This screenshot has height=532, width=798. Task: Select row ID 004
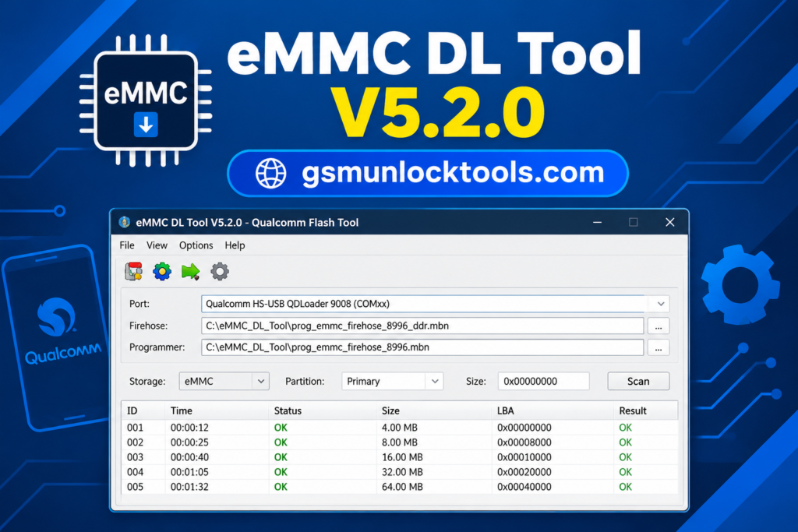[400, 471]
